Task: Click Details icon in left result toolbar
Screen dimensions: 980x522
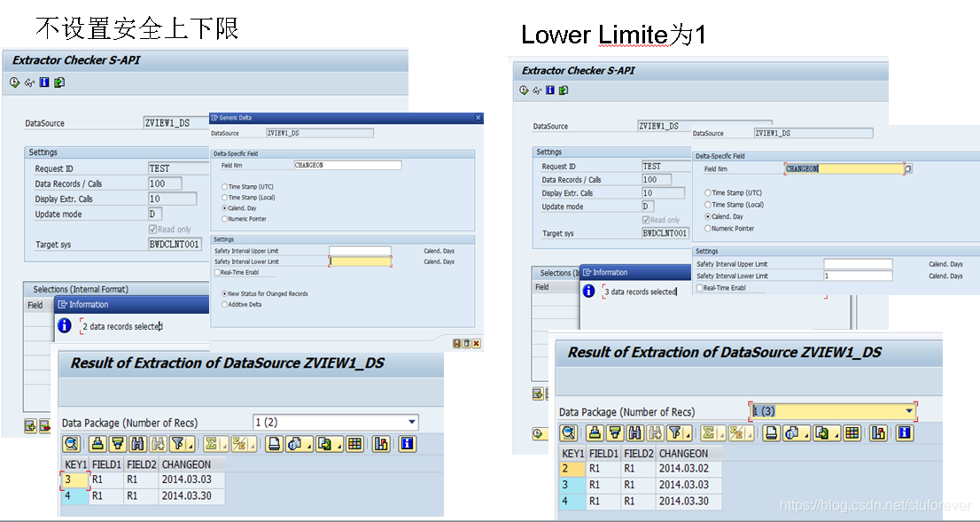Action: pos(71,444)
